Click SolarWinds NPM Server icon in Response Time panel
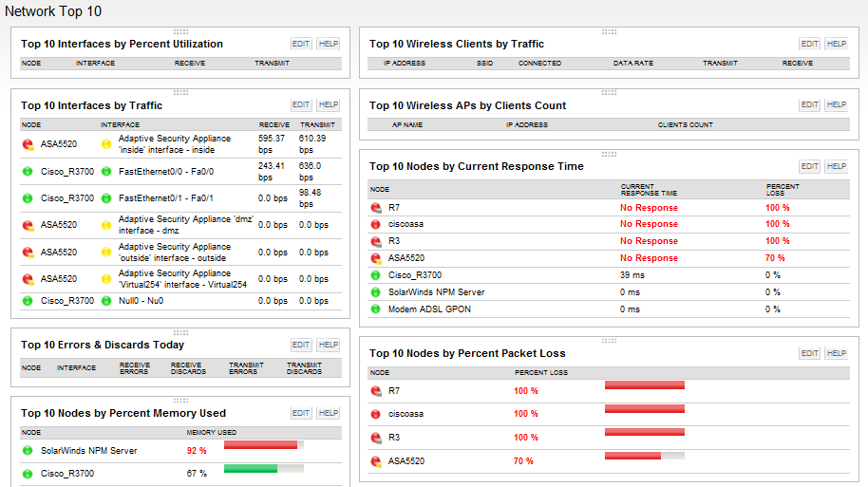Image resolution: width=868 pixels, height=487 pixels. [375, 292]
